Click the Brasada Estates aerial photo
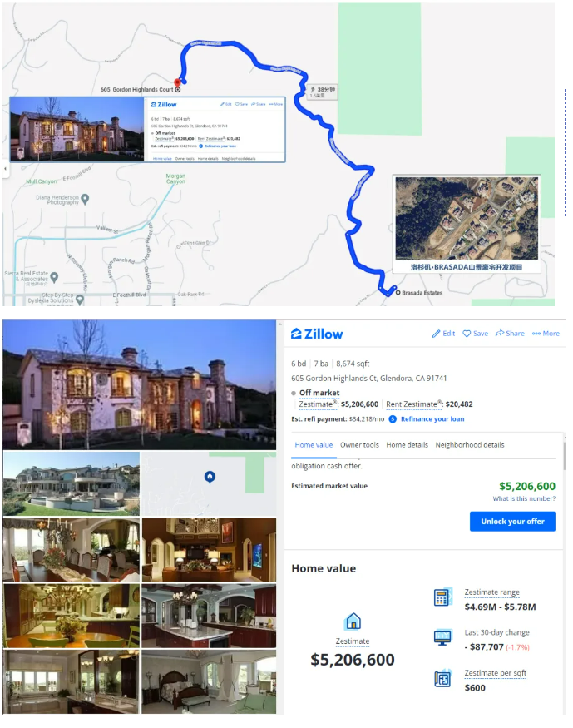 pyautogui.click(x=467, y=218)
